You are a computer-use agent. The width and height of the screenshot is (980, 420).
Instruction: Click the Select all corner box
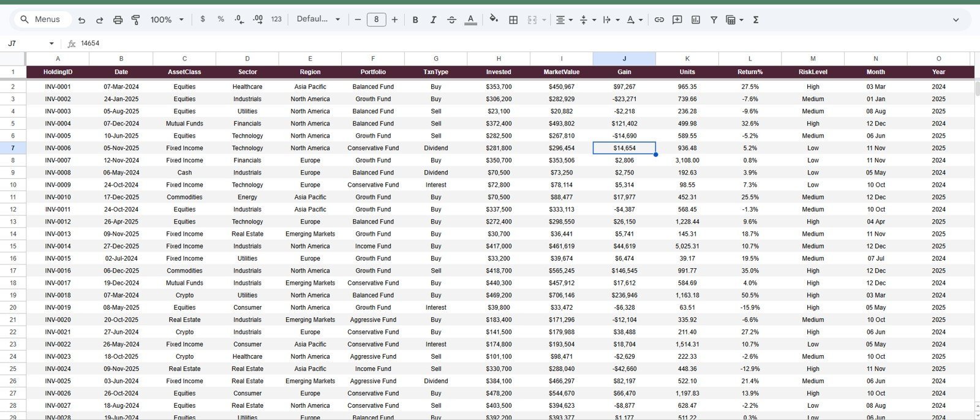point(13,59)
